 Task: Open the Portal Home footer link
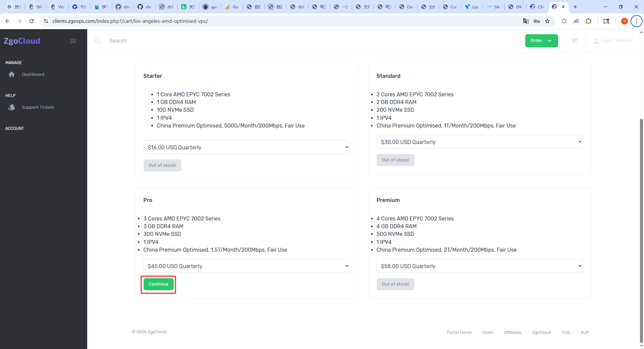pyautogui.click(x=459, y=333)
